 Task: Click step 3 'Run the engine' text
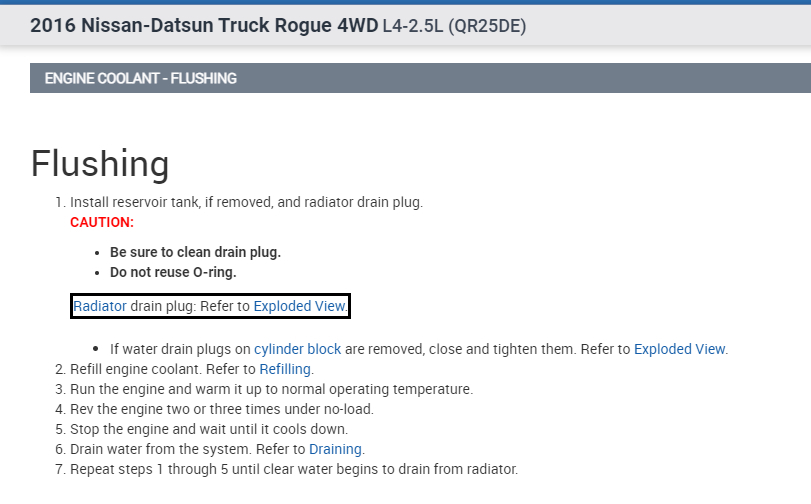point(270,389)
